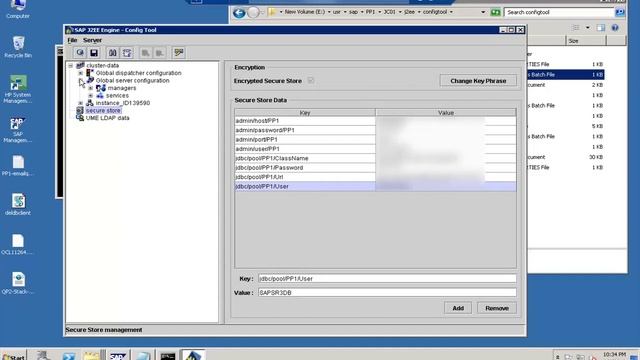Viewport: 640px width, 360px height.
Task: Open the Explorer view options dropdown arrow
Action: [588, 28]
